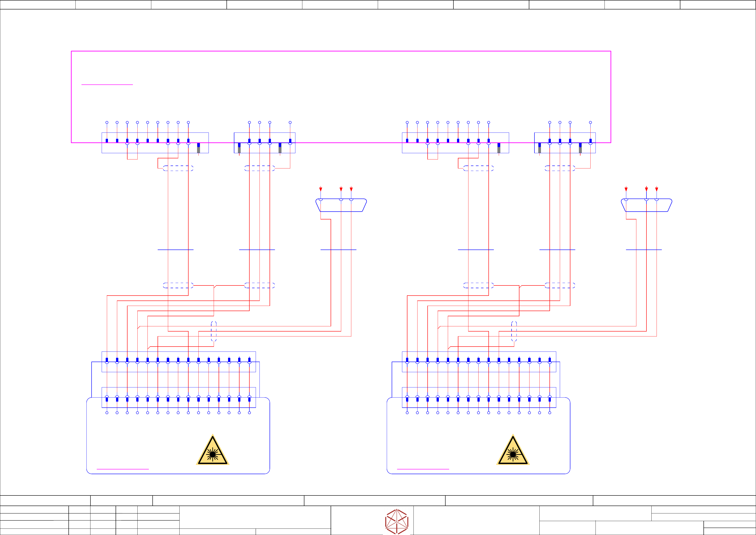Select magenta underline inside left laser module box
This screenshot has width=756, height=535.
pos(123,469)
